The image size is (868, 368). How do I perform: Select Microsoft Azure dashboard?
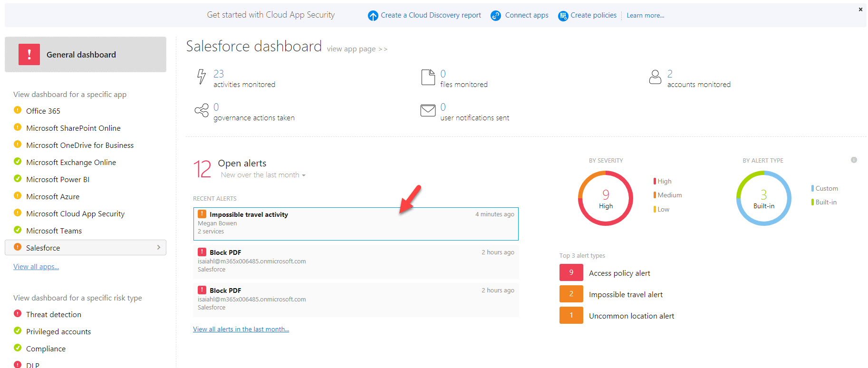tap(53, 196)
